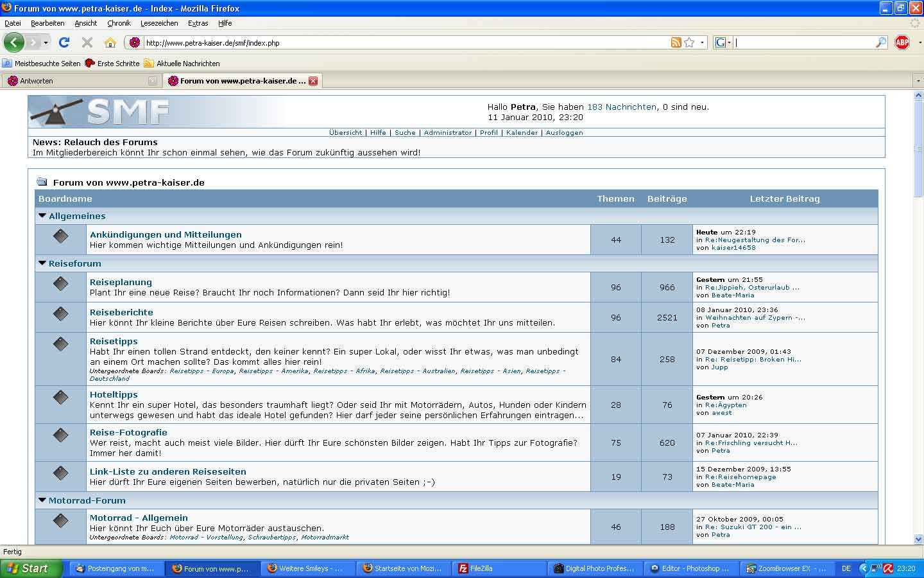Click the Reiseplanung board status icon
This screenshot has width=924, height=578.
coord(60,283)
